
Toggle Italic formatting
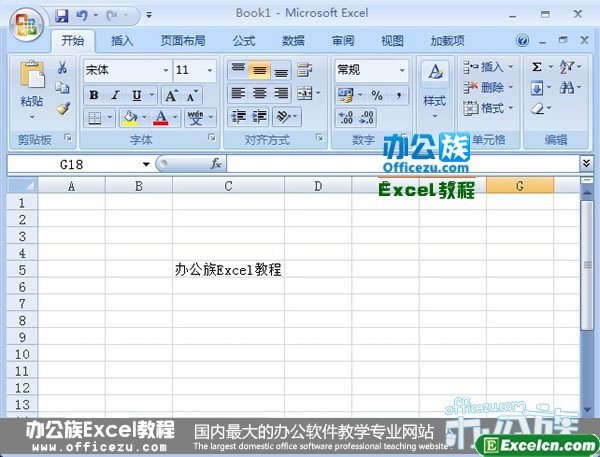[x=115, y=96]
